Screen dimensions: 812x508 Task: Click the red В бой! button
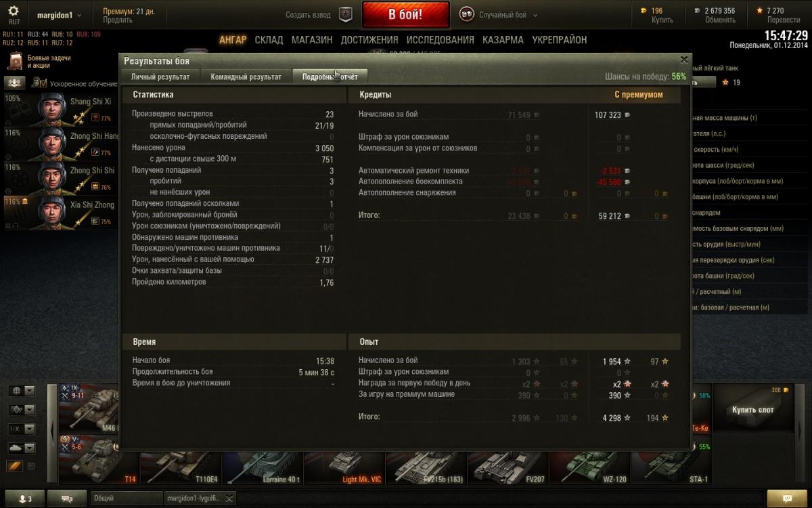tap(405, 14)
